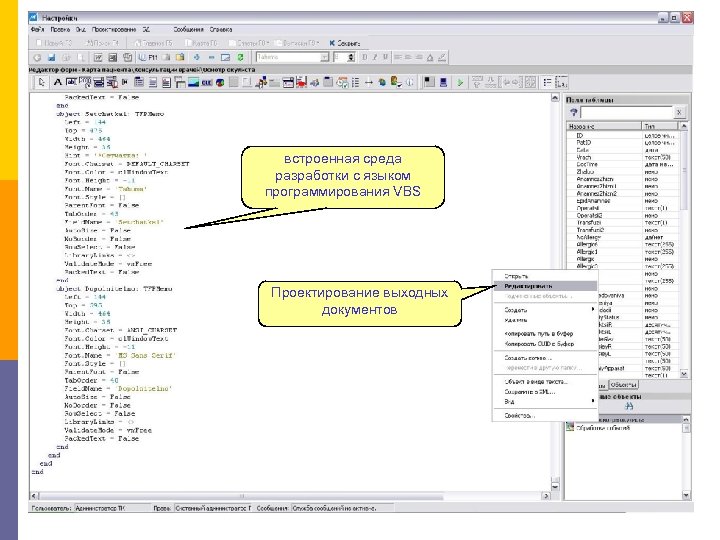Expand the 'Вид' submenu in context menu
This screenshot has height=540, width=720.
coord(544,401)
